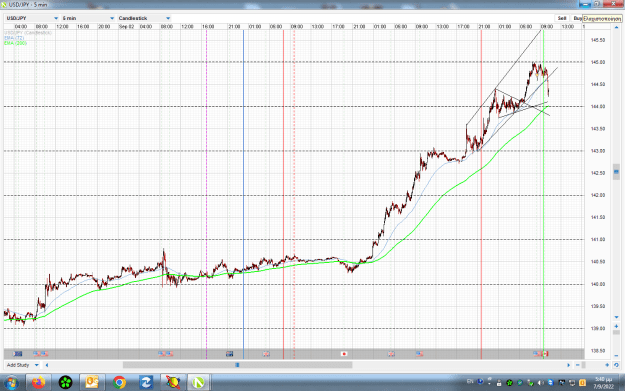
Task: Click the Sell button
Action: (x=562, y=18)
